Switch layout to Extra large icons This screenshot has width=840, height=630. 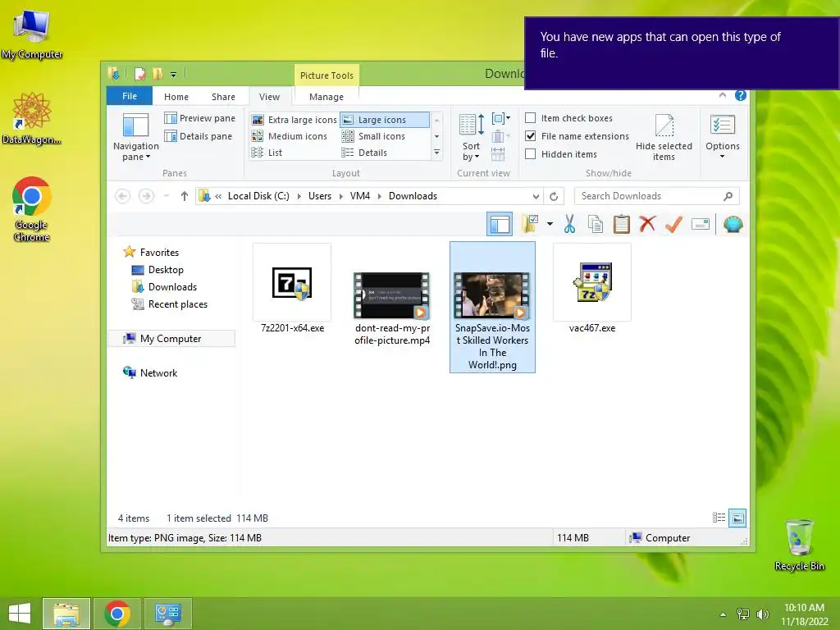pyautogui.click(x=294, y=120)
